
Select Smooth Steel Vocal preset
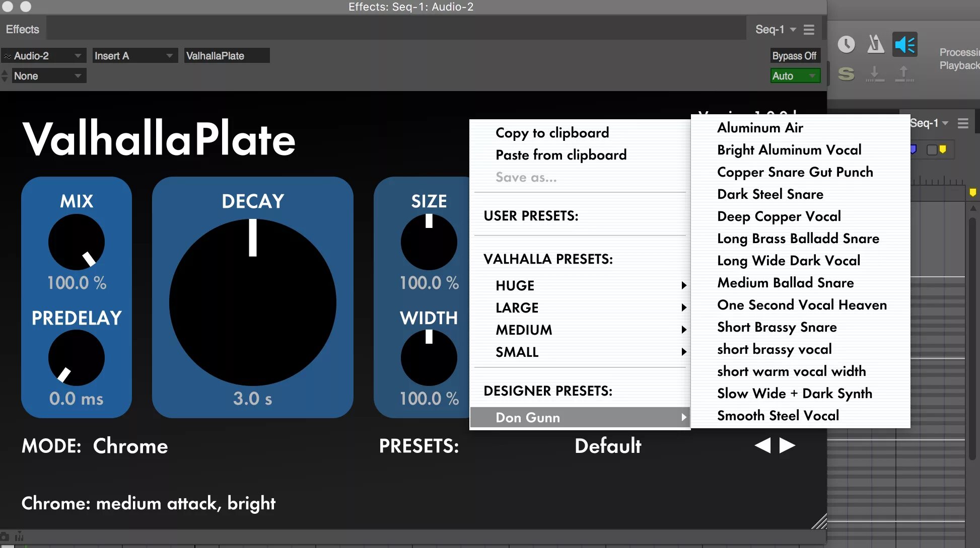778,416
